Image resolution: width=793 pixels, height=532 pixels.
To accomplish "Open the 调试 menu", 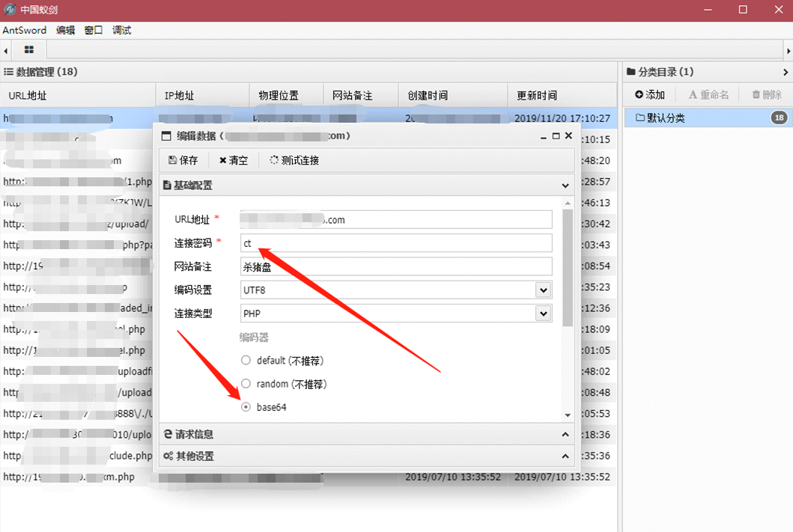I will (x=121, y=31).
